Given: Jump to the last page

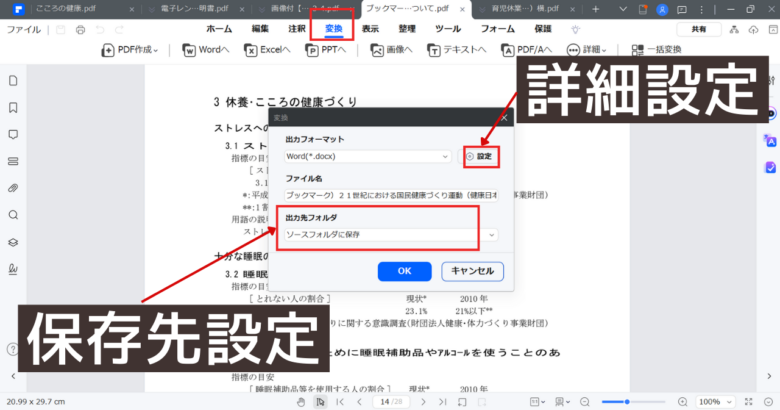Looking at the screenshot, I should click(x=442, y=402).
